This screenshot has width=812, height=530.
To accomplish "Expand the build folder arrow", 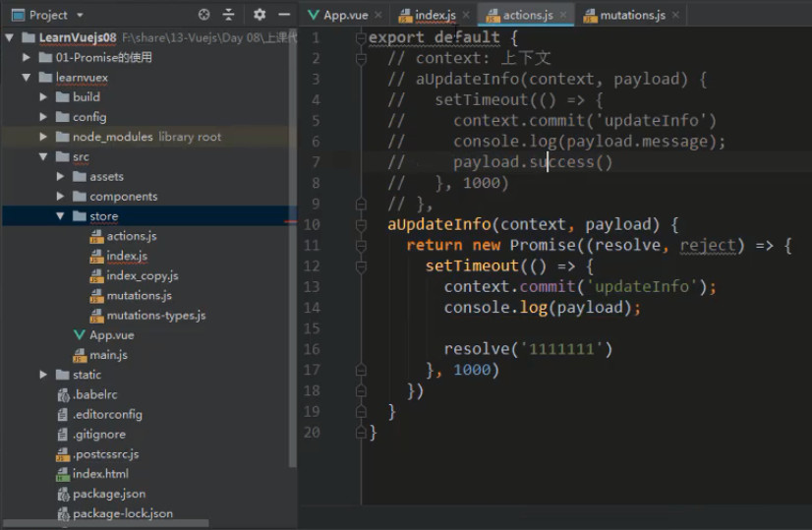I will point(43,97).
